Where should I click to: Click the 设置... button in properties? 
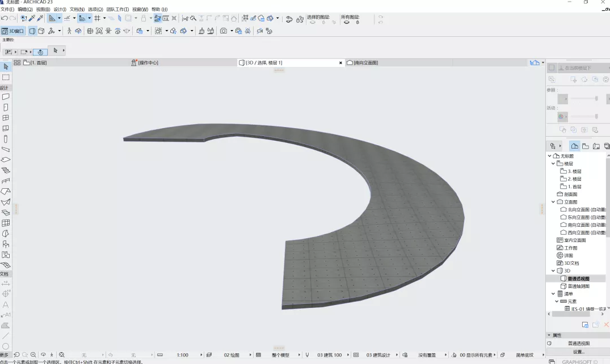click(578, 352)
